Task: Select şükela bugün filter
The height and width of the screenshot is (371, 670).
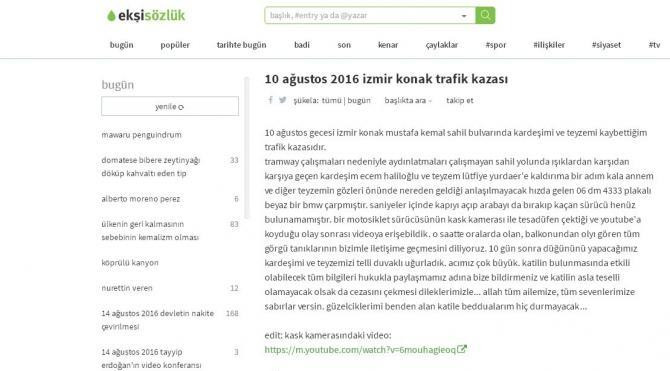Action: [x=359, y=100]
